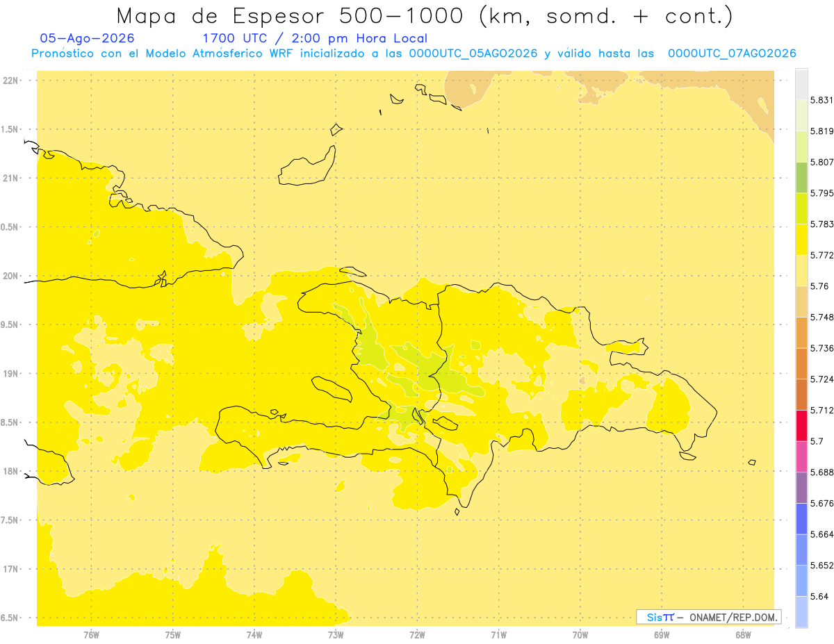Click the legend value '5.64'
The image size is (834, 644).
[x=819, y=597]
